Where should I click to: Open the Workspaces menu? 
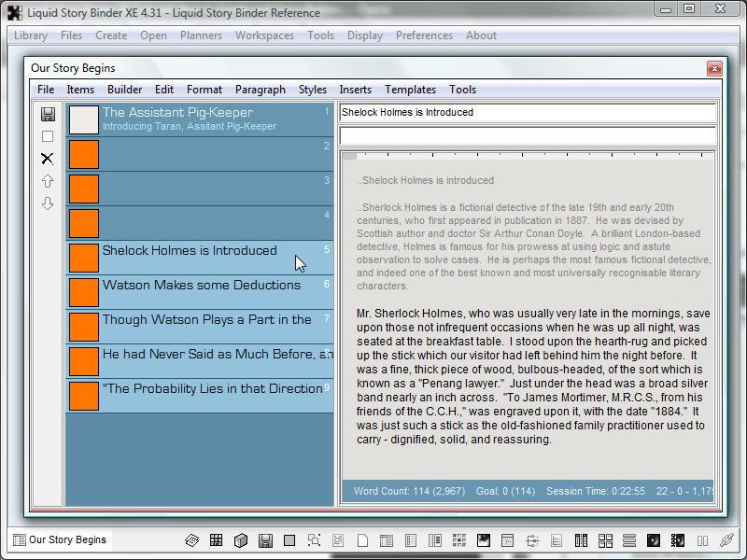point(264,35)
